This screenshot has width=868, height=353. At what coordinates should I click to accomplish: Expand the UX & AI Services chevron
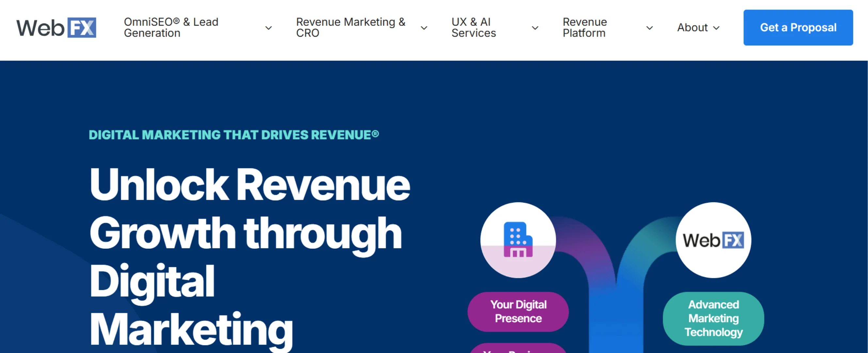[535, 28]
